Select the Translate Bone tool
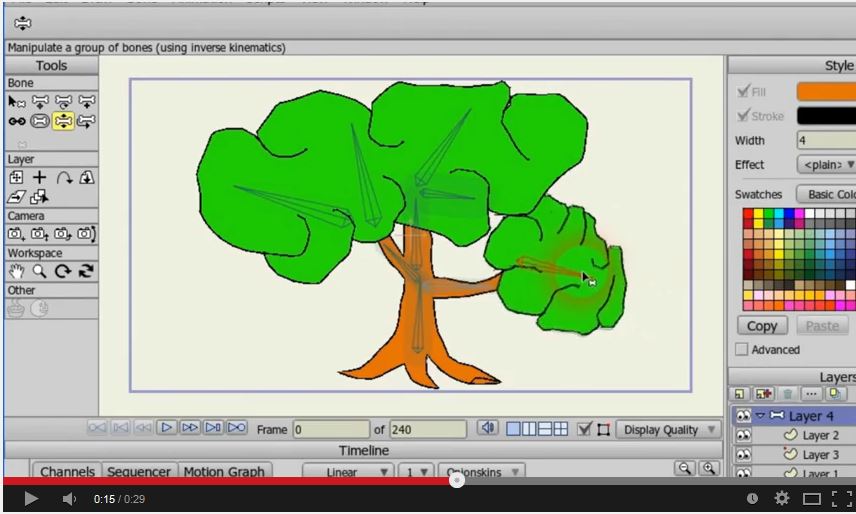The width and height of the screenshot is (856, 514). pyautogui.click(x=40, y=101)
